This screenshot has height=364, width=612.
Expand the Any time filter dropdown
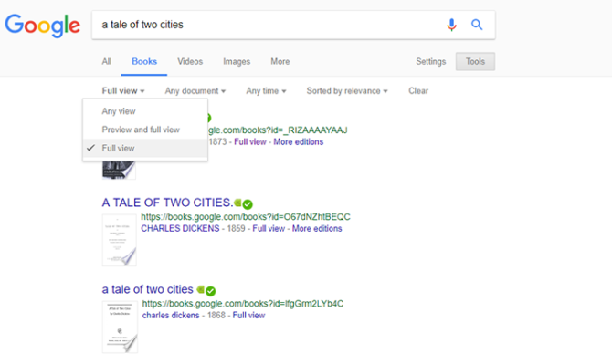tap(266, 91)
